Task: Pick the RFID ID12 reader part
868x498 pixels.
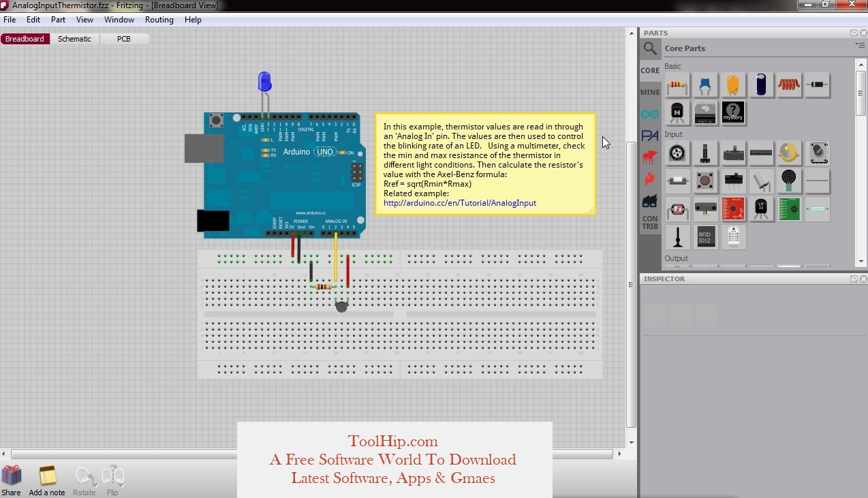Action: coord(705,237)
